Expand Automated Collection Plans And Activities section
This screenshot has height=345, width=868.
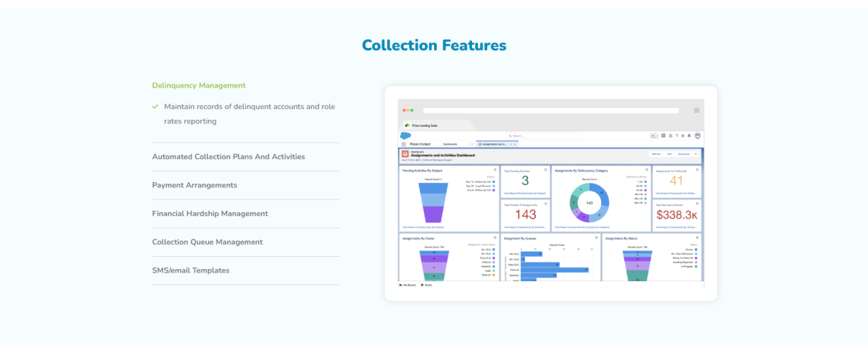point(228,156)
